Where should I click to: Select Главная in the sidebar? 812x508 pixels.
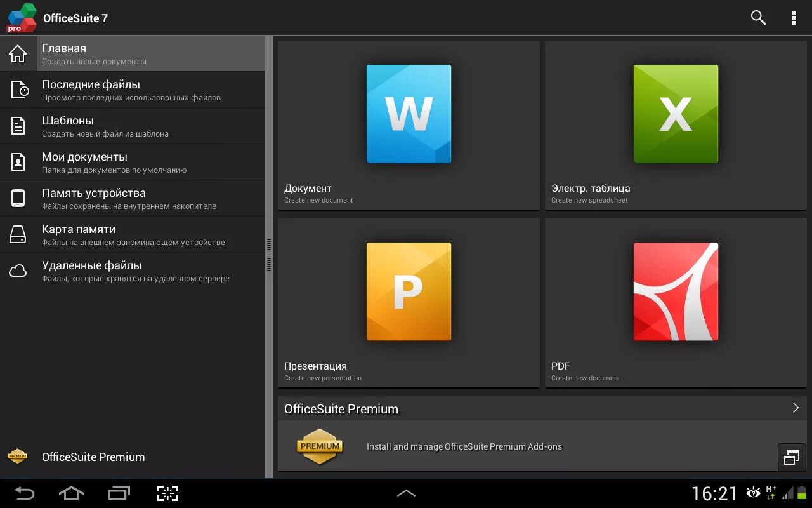point(133,53)
